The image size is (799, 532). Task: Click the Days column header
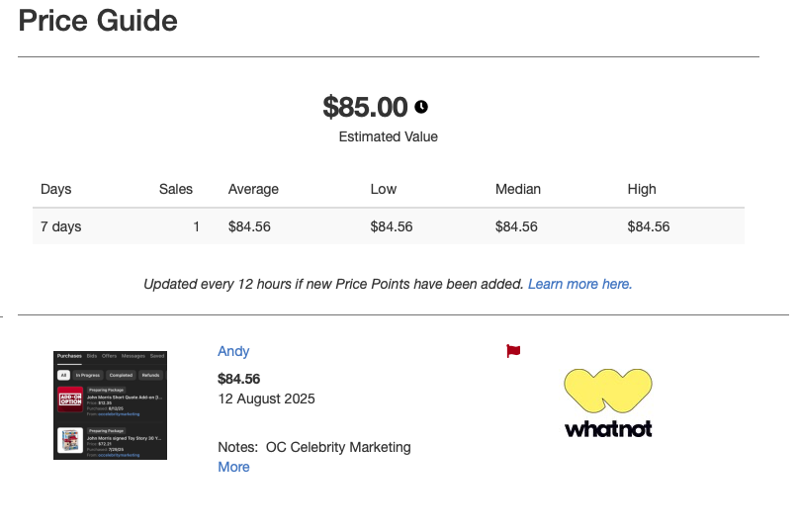pyautogui.click(x=56, y=189)
